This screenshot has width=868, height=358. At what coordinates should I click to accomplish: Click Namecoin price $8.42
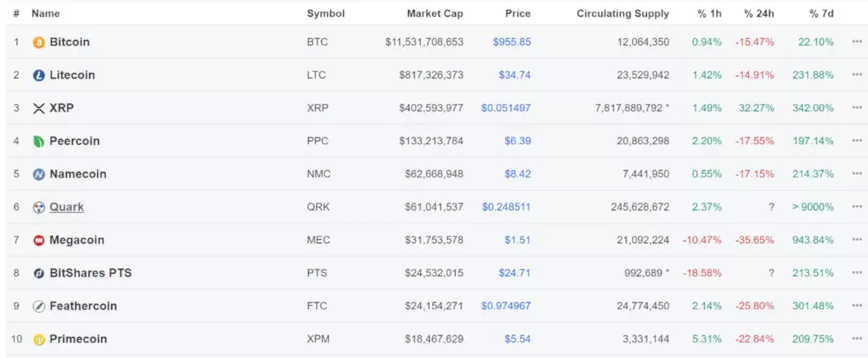(x=517, y=174)
